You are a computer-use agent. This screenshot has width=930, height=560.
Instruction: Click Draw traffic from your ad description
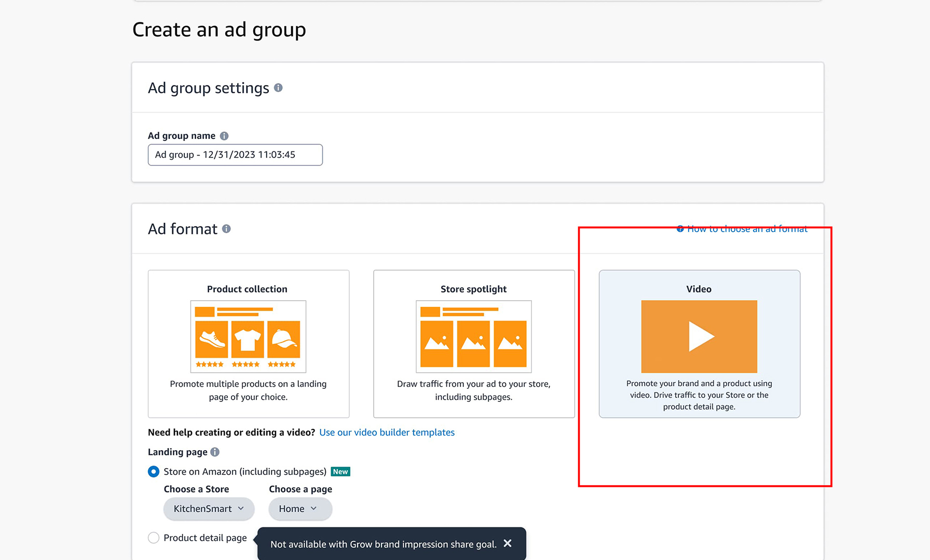(474, 390)
